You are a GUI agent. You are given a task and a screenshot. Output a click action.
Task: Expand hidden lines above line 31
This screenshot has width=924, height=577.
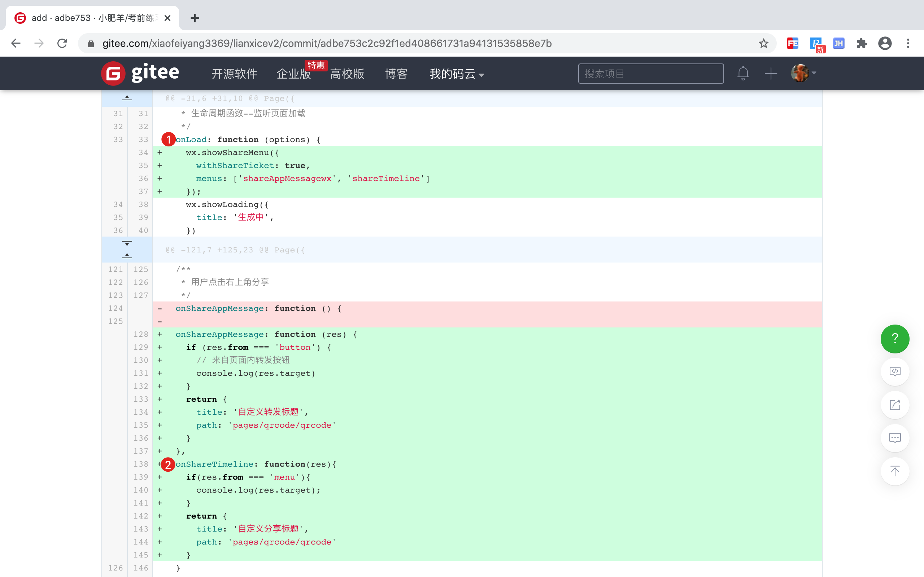click(x=127, y=98)
